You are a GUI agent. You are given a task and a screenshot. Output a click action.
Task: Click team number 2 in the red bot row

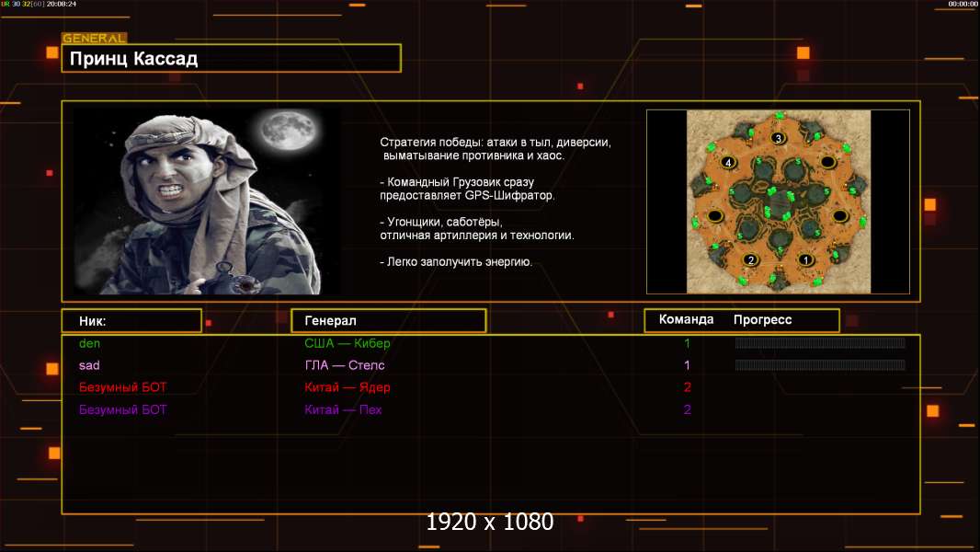click(687, 387)
